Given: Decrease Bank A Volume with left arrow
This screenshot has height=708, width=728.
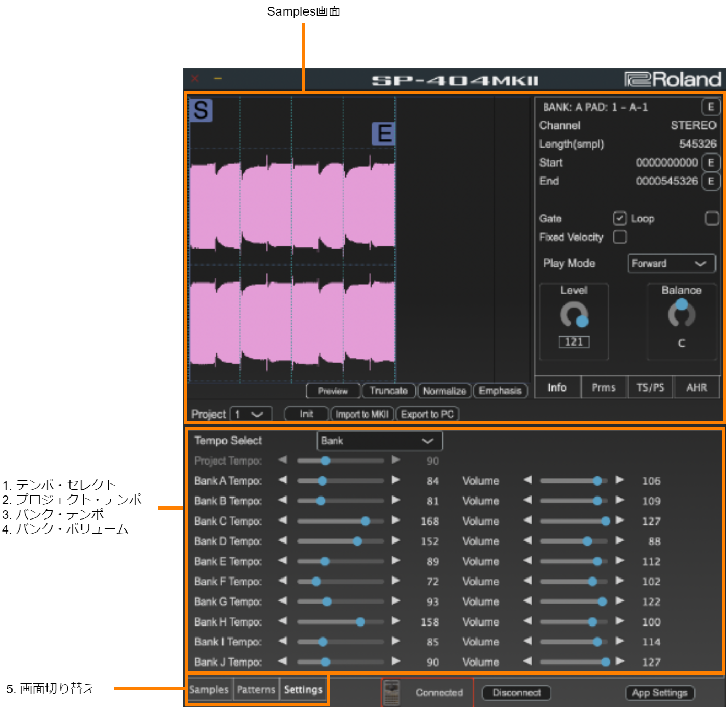Looking at the screenshot, I should click(527, 480).
